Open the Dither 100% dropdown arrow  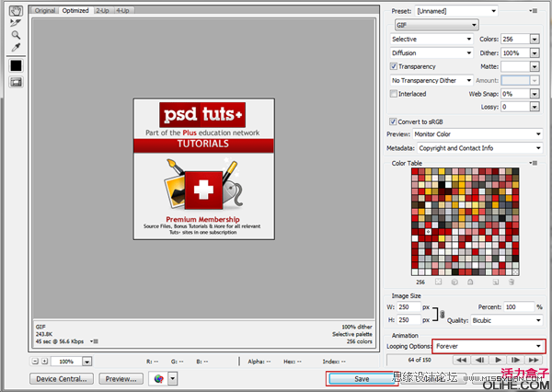535,53
